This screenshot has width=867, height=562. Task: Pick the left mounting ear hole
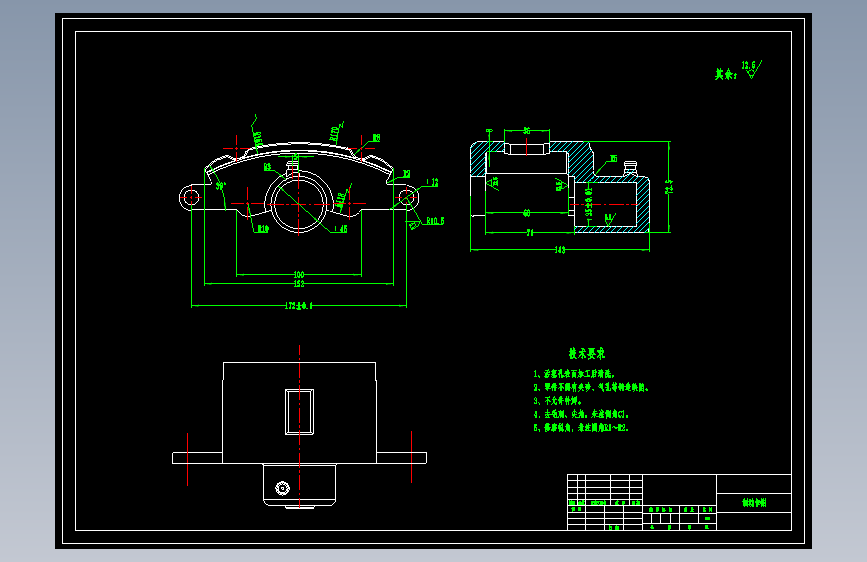[191, 197]
